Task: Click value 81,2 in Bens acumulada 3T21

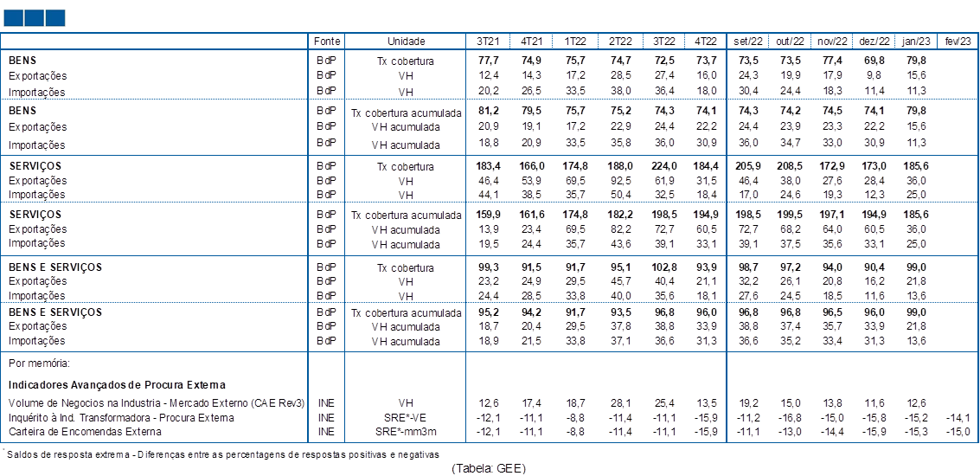Action: (488, 111)
